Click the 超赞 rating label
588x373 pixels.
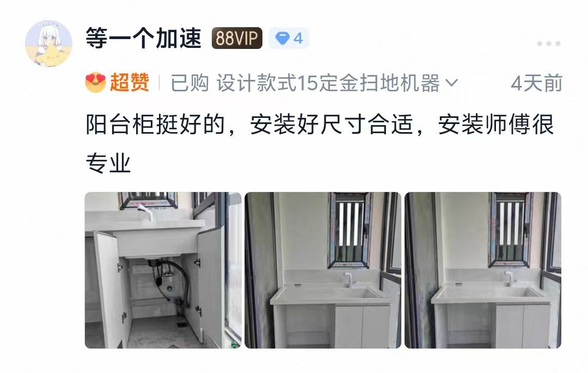[130, 83]
